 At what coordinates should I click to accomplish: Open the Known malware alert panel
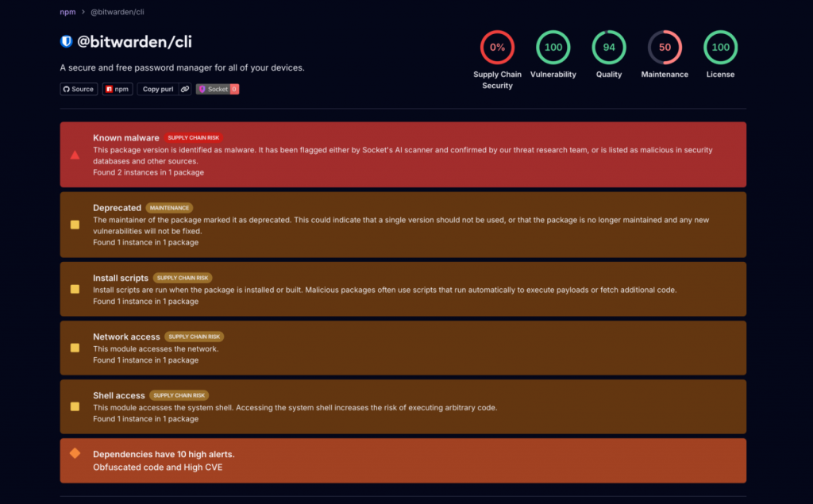click(x=403, y=154)
